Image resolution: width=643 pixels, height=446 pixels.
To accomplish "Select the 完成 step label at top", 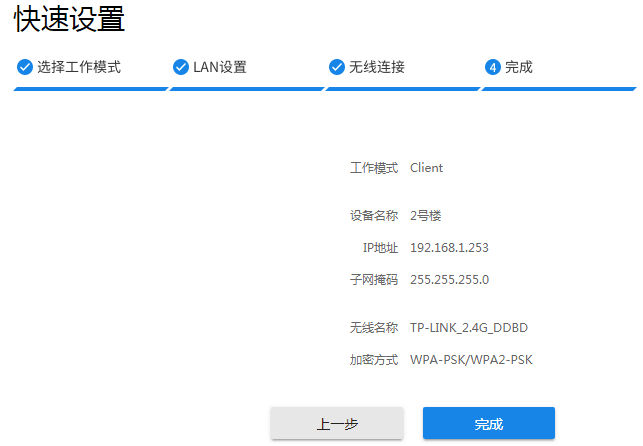I will [518, 67].
